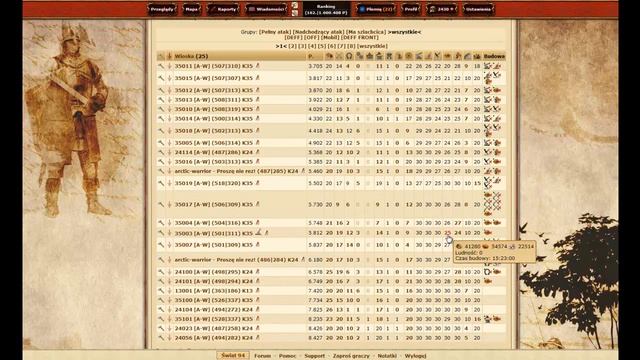
Task: Click the Wall column header icon
Action: [x=477, y=56]
